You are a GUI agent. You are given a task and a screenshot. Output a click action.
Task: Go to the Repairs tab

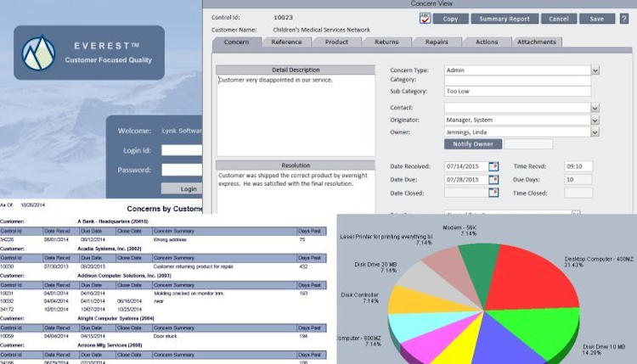pyautogui.click(x=437, y=42)
